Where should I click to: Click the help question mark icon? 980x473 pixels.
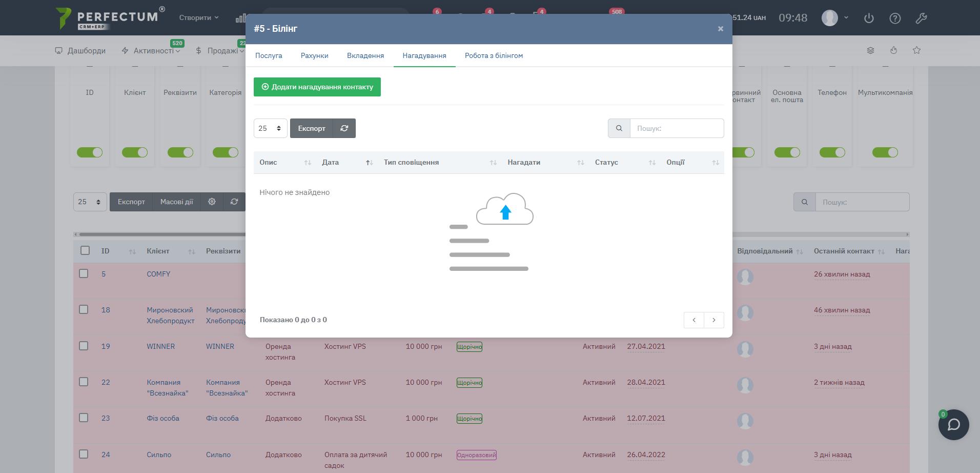(x=895, y=18)
